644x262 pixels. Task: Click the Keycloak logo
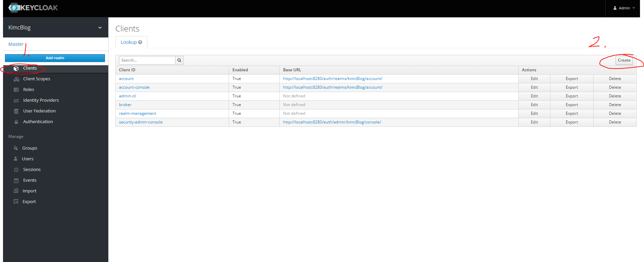click(33, 8)
